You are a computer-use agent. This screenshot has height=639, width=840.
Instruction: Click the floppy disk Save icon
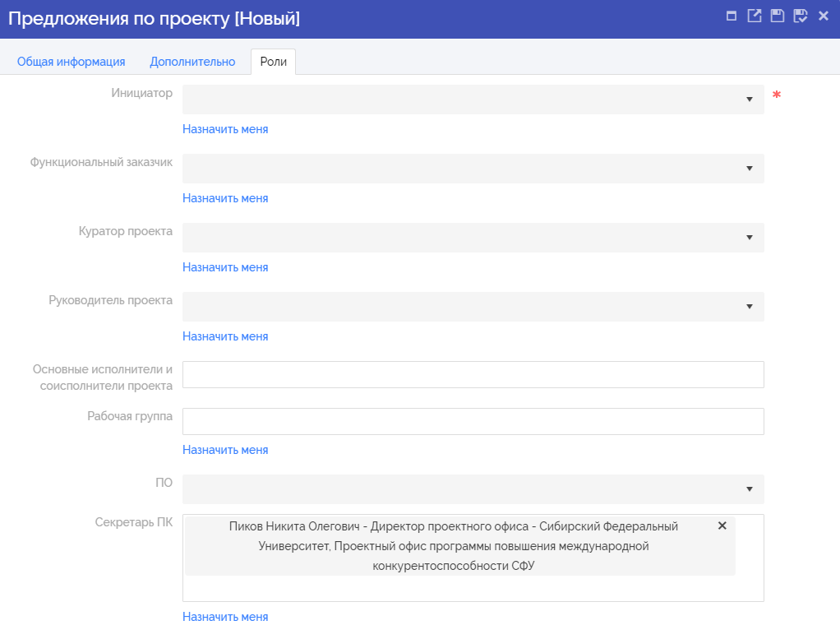tap(777, 16)
